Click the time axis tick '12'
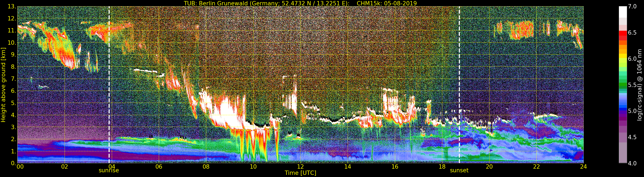 point(300,167)
